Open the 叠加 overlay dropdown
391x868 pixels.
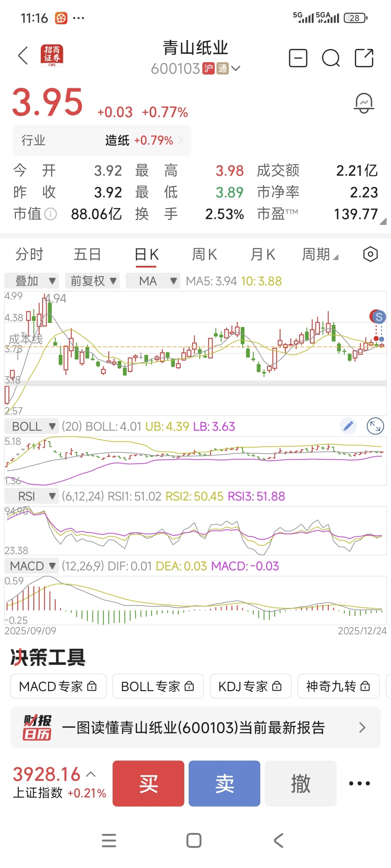(32, 281)
